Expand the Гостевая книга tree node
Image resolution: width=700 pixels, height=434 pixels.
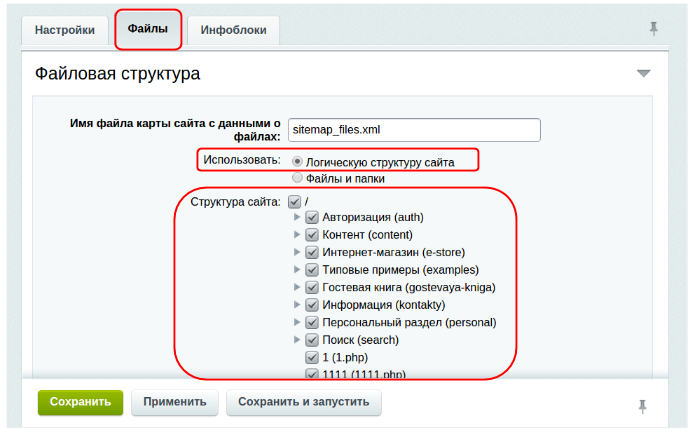pyautogui.click(x=297, y=288)
